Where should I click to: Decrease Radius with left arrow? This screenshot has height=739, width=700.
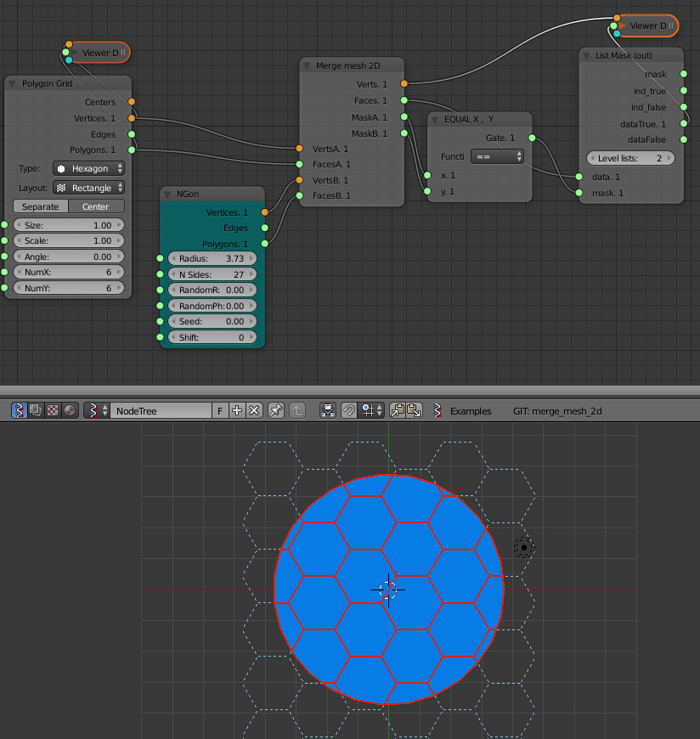[x=173, y=258]
